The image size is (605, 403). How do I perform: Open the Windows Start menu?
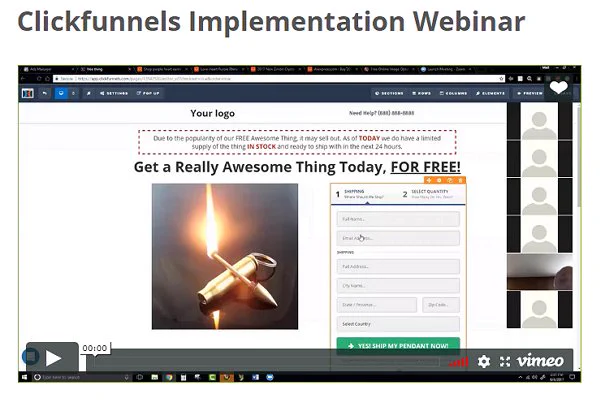(x=24, y=377)
